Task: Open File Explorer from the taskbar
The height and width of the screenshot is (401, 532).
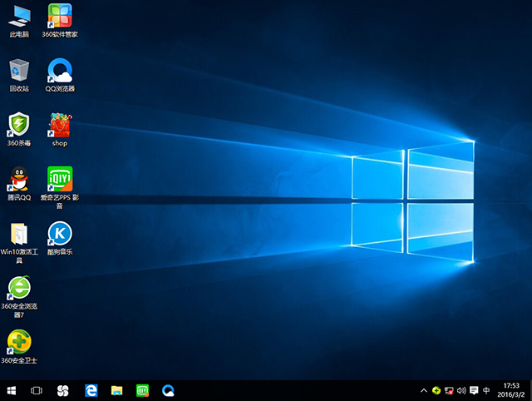Action: click(117, 390)
